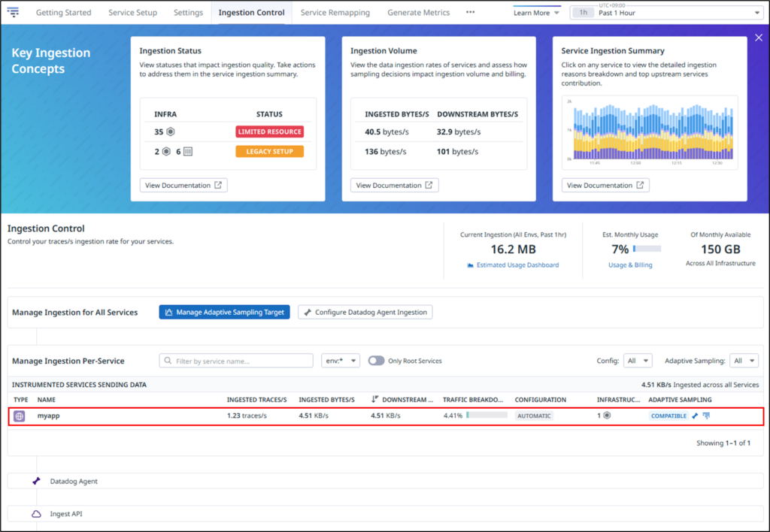Close the Key Ingestion Concepts banner
770x532 pixels.
pos(758,38)
